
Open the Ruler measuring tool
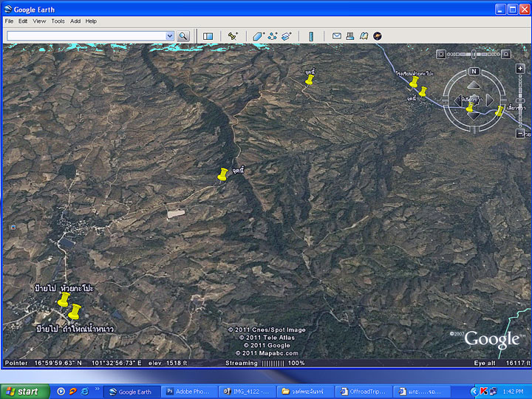pyautogui.click(x=311, y=35)
